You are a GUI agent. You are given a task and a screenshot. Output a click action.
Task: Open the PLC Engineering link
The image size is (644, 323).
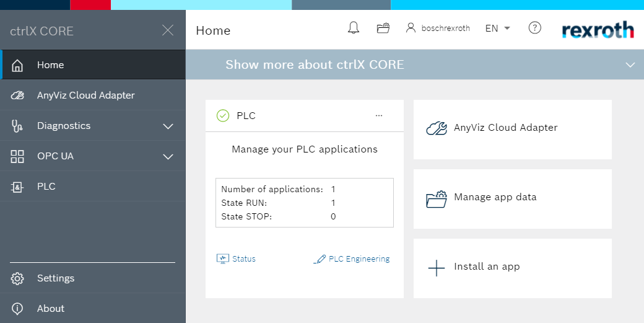click(352, 259)
